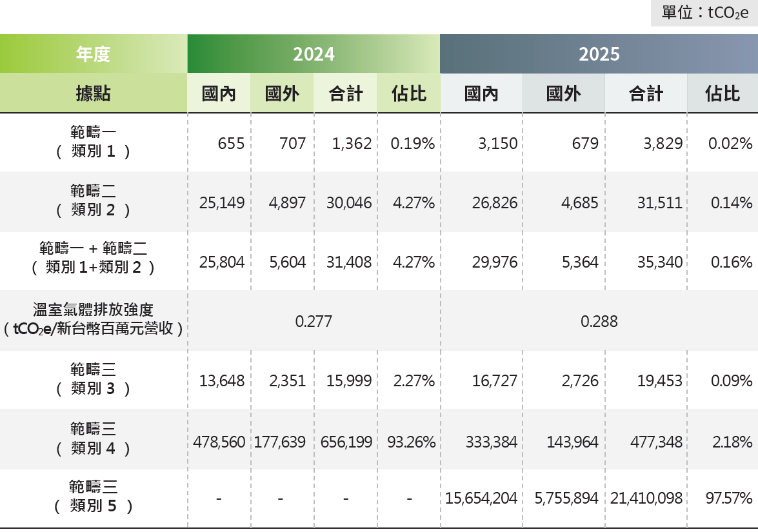Click the value 13,648
The width and height of the screenshot is (758, 532).
click(222, 381)
